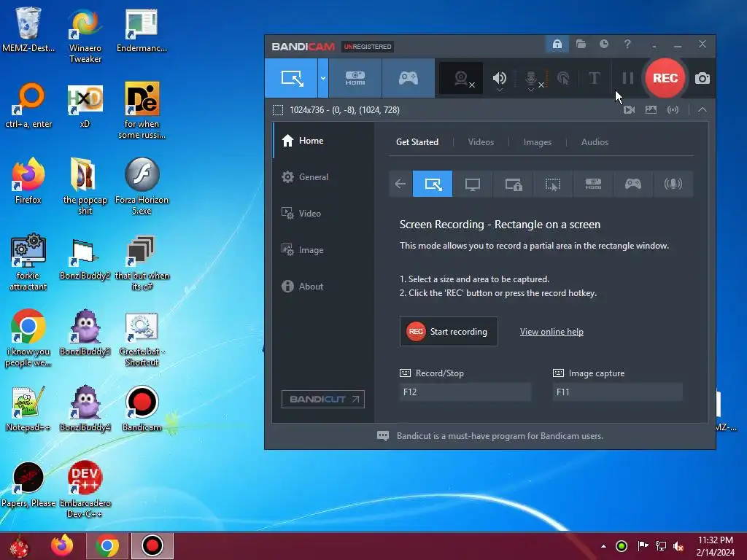
Task: Click the muted volume tray icon
Action: pos(678,546)
